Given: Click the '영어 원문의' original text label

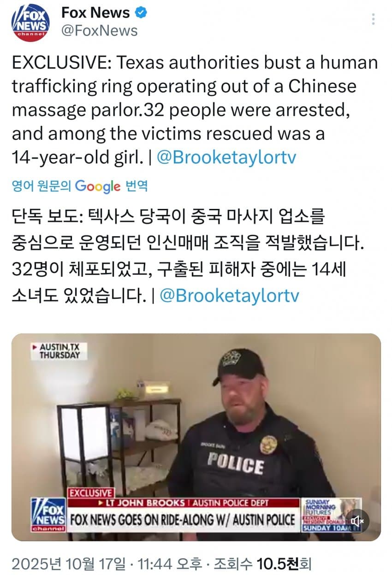Looking at the screenshot, I should 42,186.
